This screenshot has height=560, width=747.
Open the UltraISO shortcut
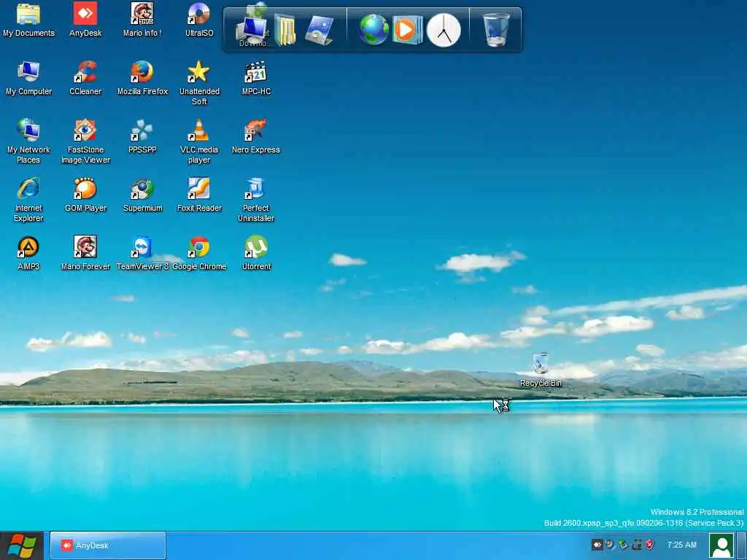[x=199, y=20]
